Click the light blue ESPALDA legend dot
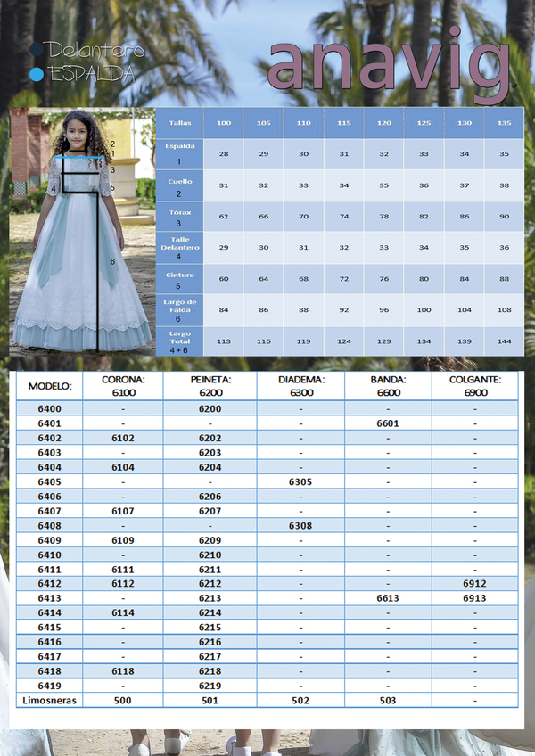This screenshot has height=756, width=535. (37, 74)
